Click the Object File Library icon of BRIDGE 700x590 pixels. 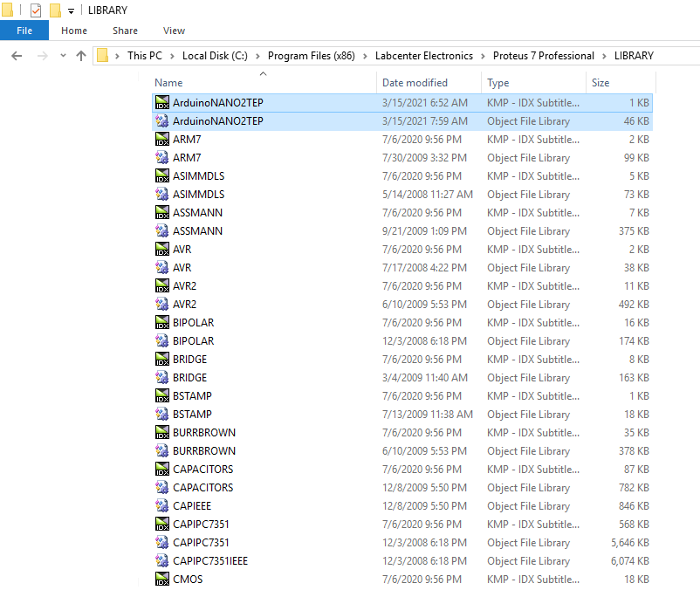click(162, 377)
